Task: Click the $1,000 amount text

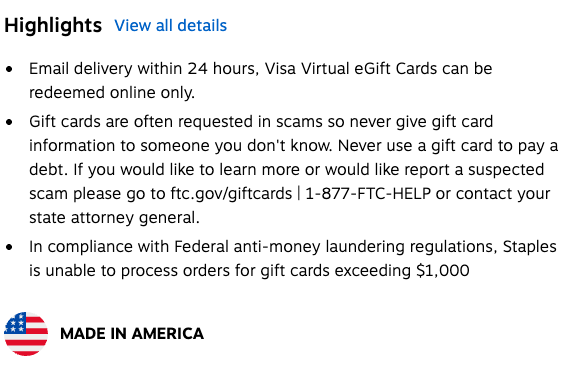Action: [x=443, y=271]
